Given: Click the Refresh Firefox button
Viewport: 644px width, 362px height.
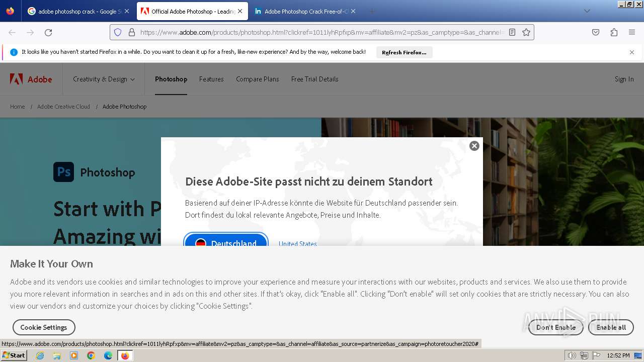Looking at the screenshot, I should 404,52.
